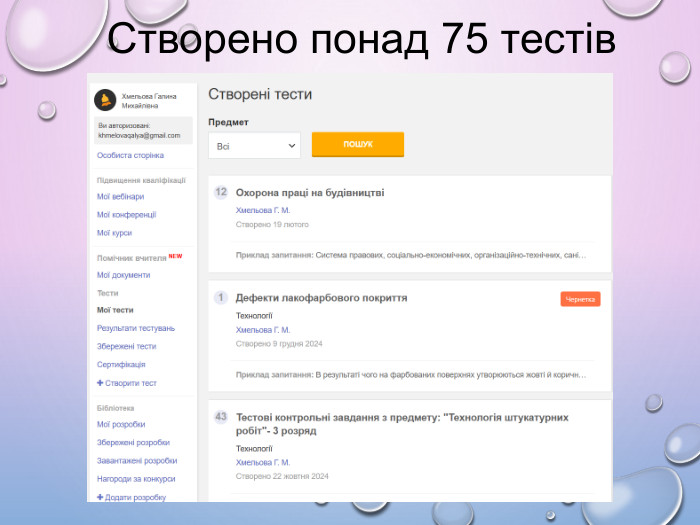
Task: Go to Мої конференції
Action: pos(126,215)
